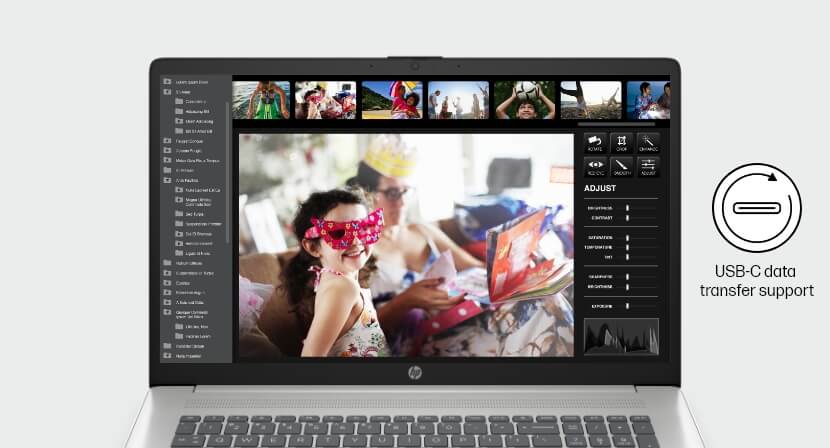Image resolution: width=830 pixels, height=448 pixels.
Task: Click the histogram graph below the sliders
Action: pos(621,336)
